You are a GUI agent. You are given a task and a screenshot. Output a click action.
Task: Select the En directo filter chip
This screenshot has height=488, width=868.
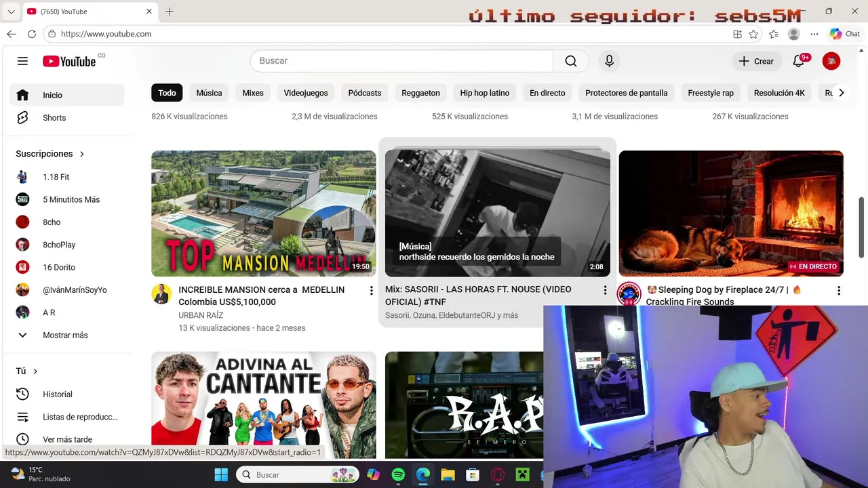pyautogui.click(x=547, y=93)
